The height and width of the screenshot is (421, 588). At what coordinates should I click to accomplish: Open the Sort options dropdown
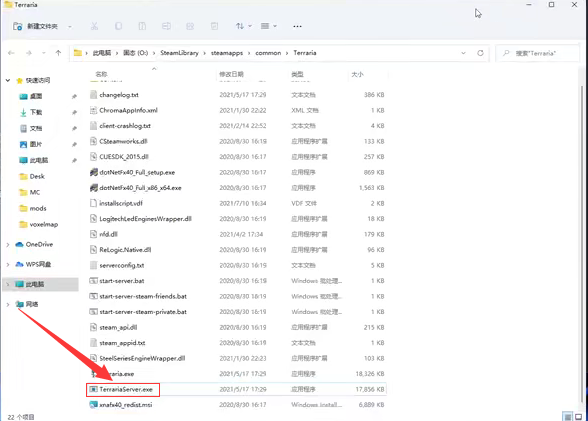[243, 26]
